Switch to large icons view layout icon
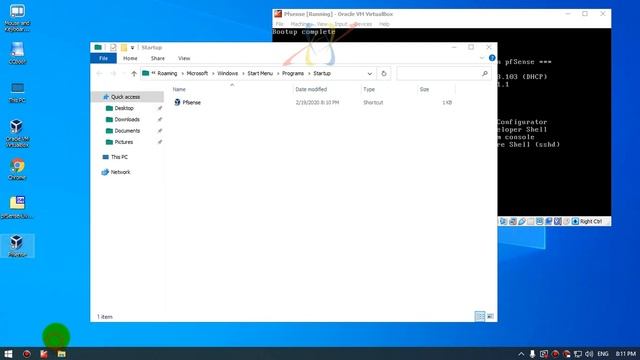The image size is (640, 360). (x=490, y=316)
